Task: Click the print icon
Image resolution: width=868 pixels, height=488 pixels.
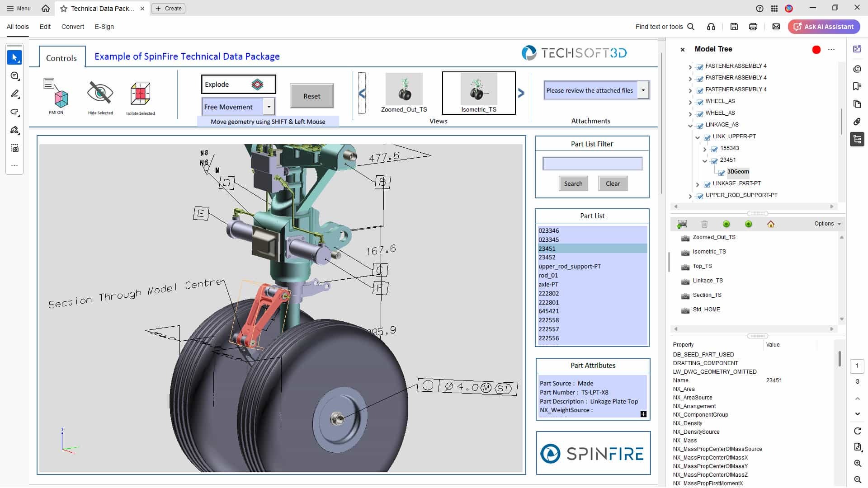Action: pyautogui.click(x=753, y=27)
